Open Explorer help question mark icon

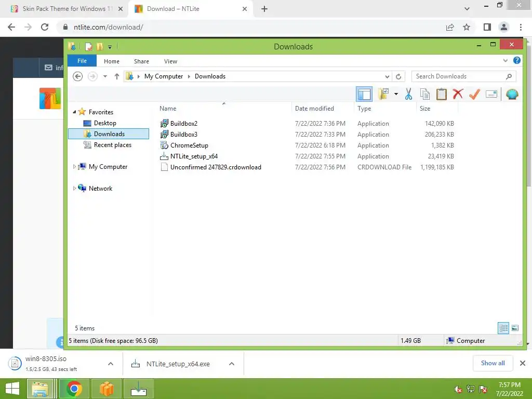[x=517, y=60]
